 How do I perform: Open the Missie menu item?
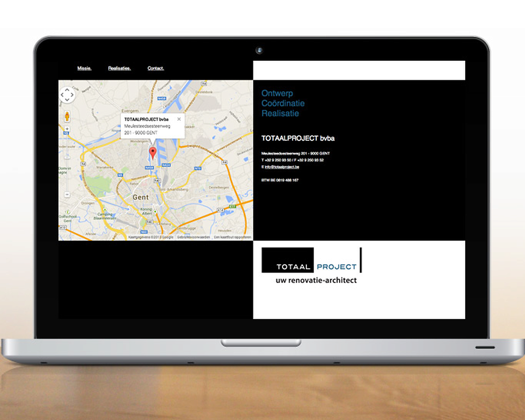coord(84,68)
